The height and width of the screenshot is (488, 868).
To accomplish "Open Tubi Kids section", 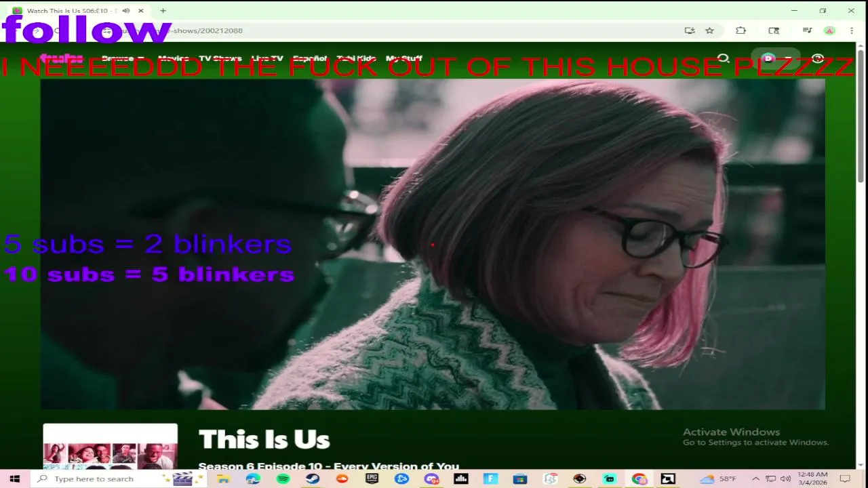I will (356, 58).
